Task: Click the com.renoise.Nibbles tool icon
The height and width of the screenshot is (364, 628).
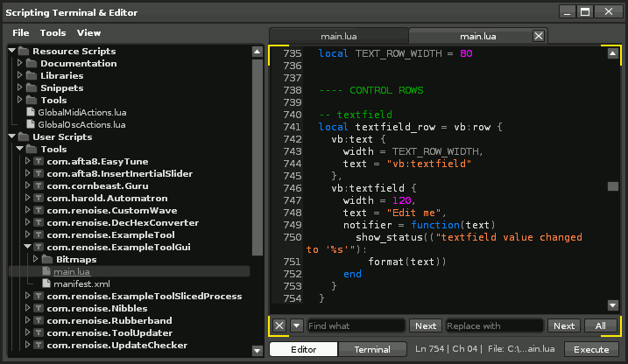Action: point(39,308)
